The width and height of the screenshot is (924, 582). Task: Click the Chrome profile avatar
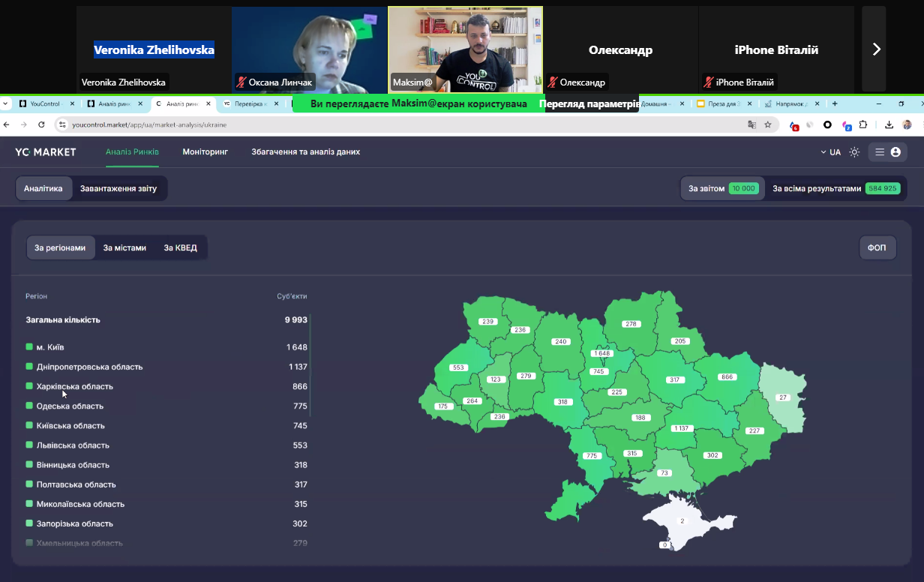[x=907, y=124]
